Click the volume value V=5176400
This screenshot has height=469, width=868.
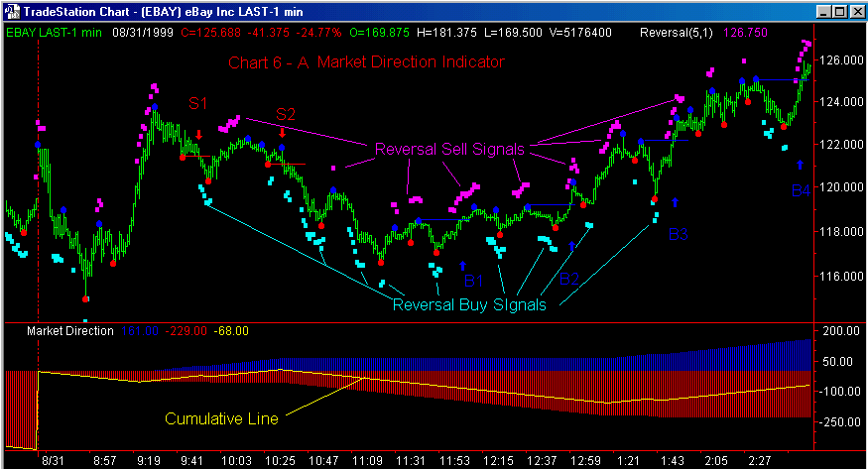point(580,33)
